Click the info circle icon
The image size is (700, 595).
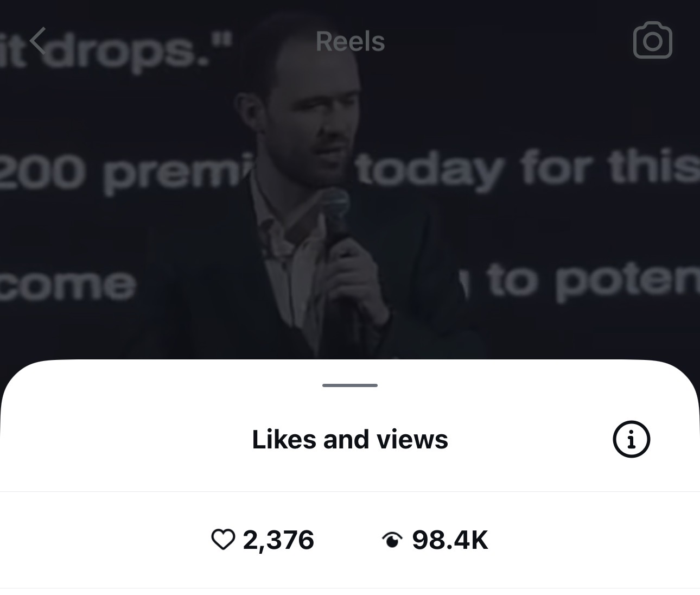point(631,439)
